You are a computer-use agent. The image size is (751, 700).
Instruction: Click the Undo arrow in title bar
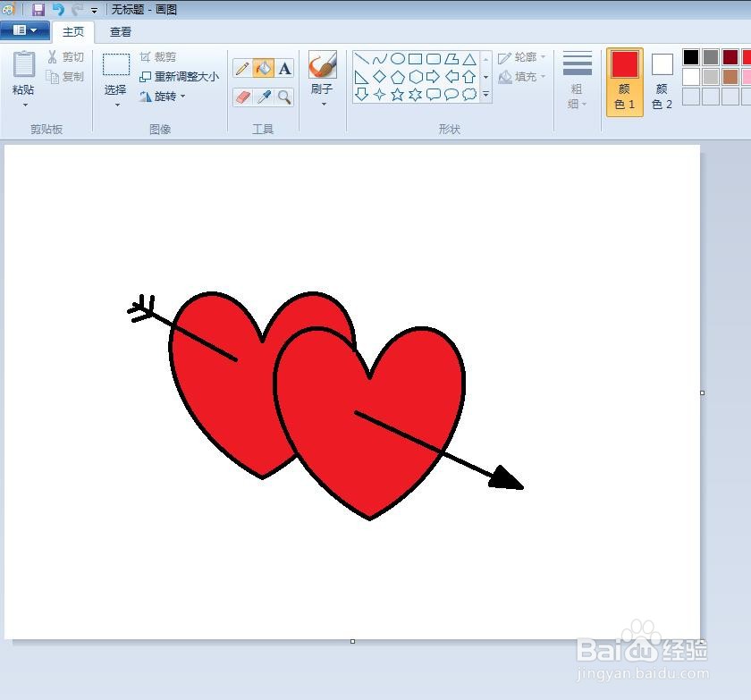[58, 10]
